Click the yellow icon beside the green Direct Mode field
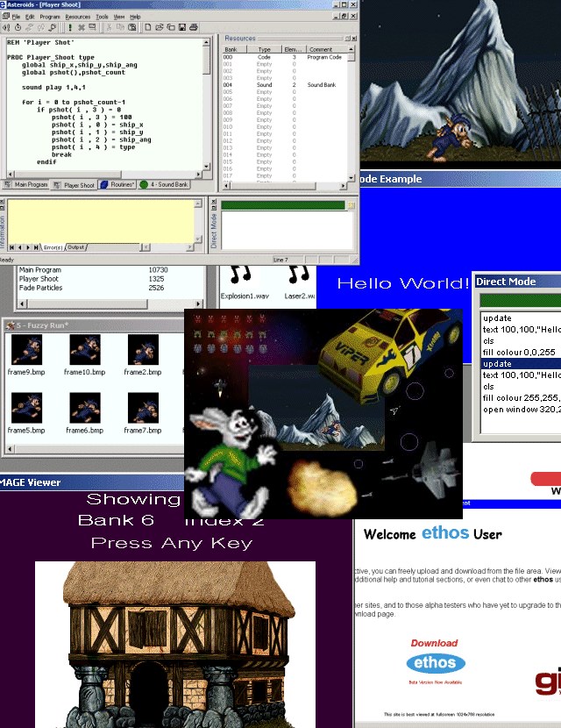Screen dimensions: 561x728 coord(352,205)
